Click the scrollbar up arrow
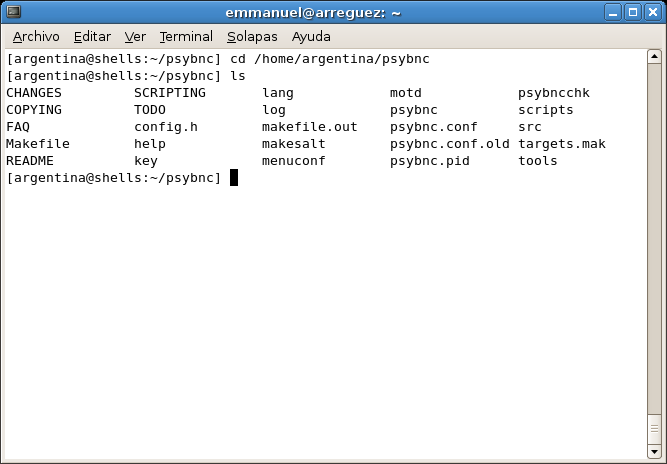The width and height of the screenshot is (667, 464). point(654,57)
